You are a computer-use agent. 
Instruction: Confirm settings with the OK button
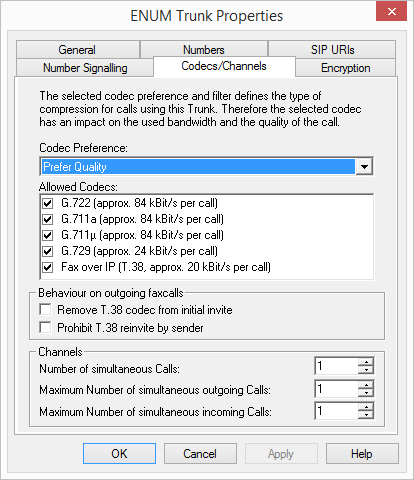point(119,453)
